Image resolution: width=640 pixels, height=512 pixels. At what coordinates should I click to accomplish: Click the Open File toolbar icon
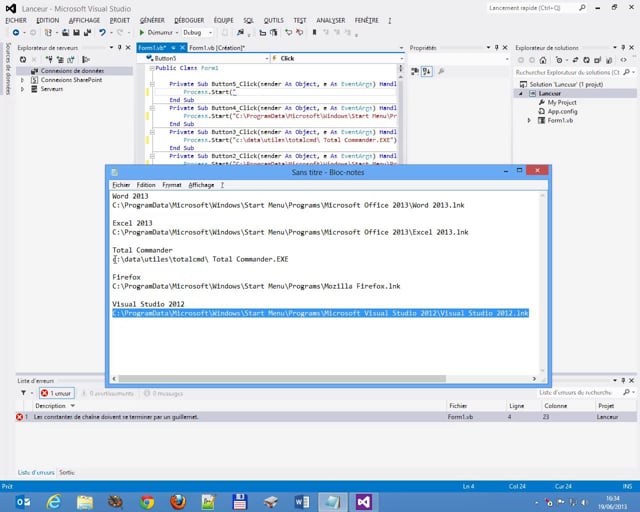pyautogui.click(x=65, y=32)
